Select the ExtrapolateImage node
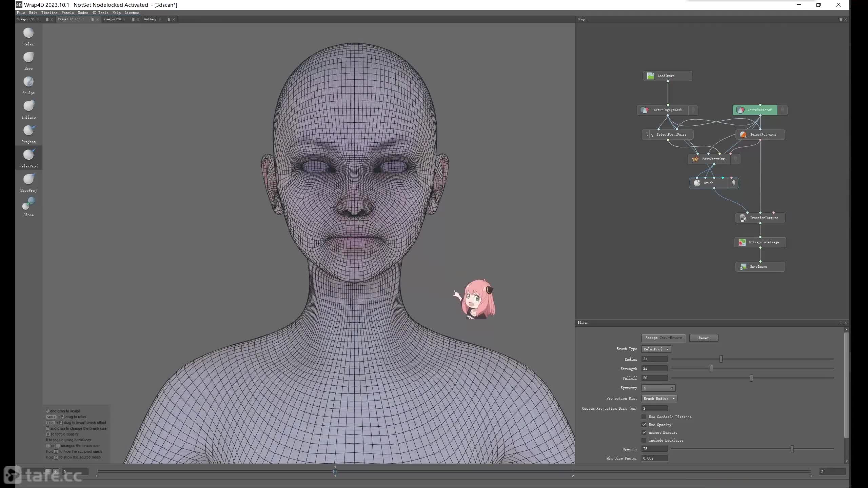 click(x=760, y=242)
